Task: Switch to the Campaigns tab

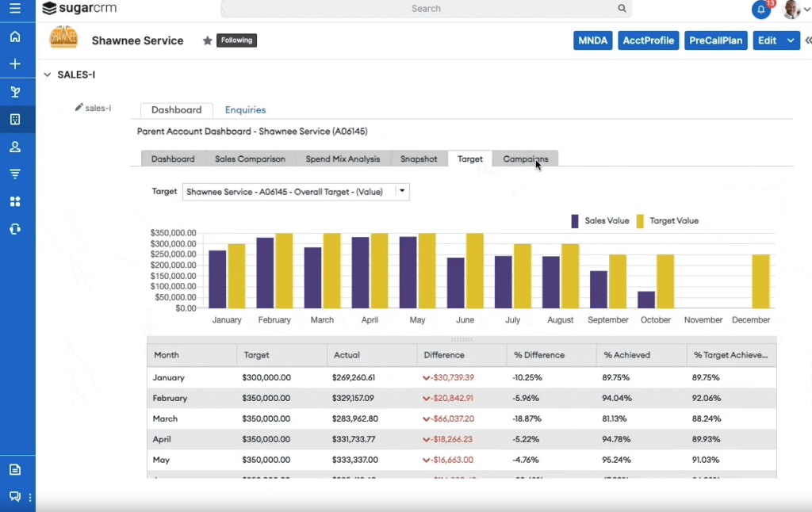Action: pos(525,159)
